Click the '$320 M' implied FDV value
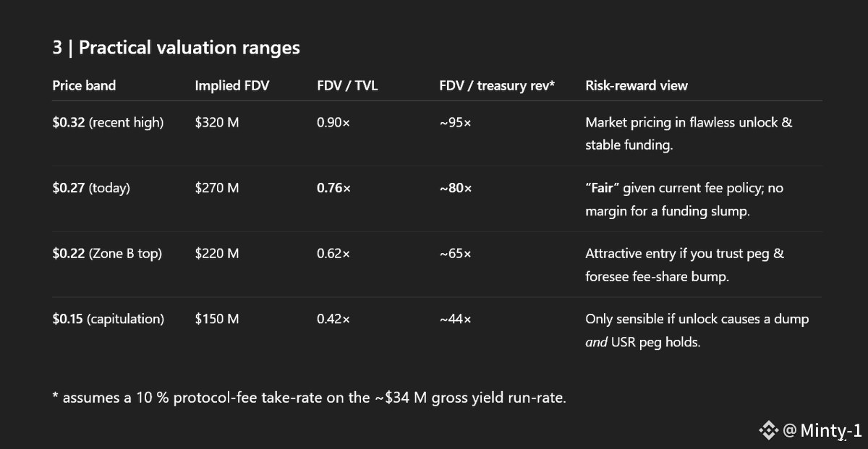Screen dimensions: 868x449 click(217, 123)
